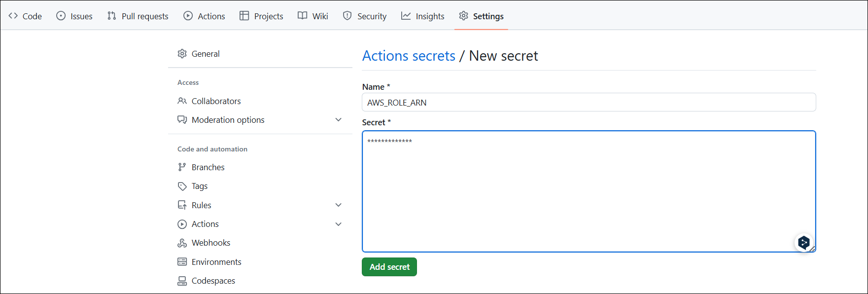Click the Webhooks icon in the sidebar

pyautogui.click(x=182, y=242)
